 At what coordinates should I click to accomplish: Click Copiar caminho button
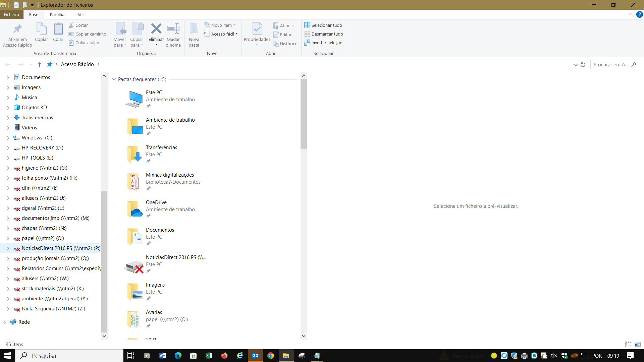pyautogui.click(x=87, y=34)
